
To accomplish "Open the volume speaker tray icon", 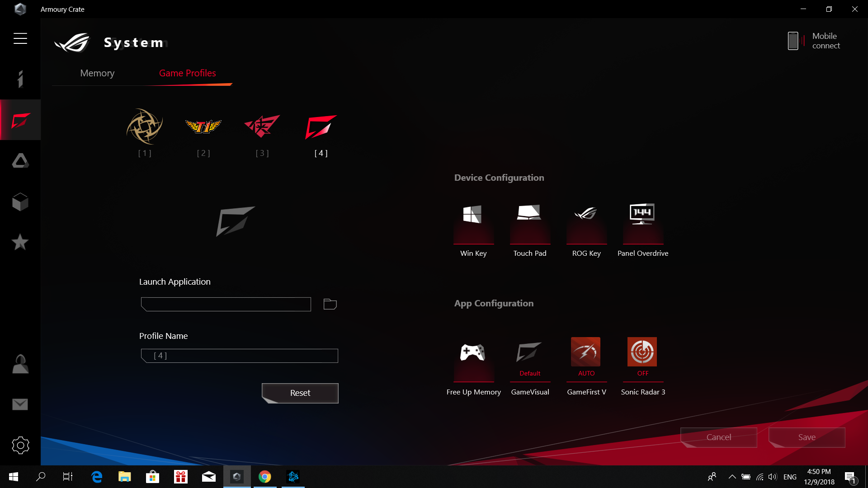I will click(773, 477).
